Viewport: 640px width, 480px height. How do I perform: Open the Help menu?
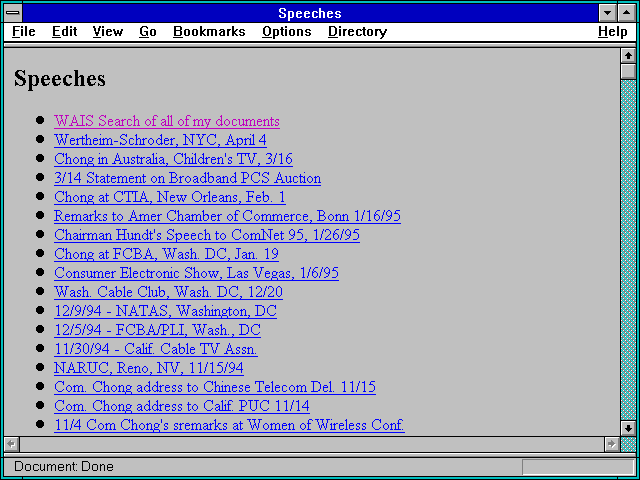tap(613, 31)
